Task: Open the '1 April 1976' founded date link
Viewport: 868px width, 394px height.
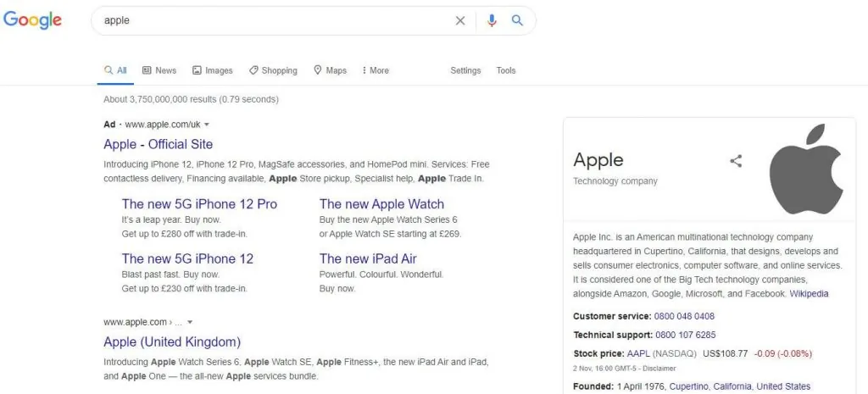Action: pos(641,386)
